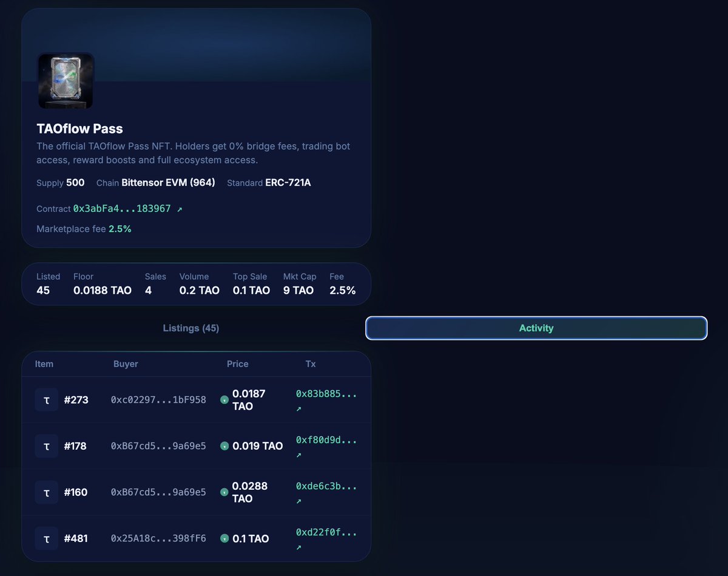This screenshot has height=576, width=728.
Task: Click the tau icon for item #160
Action: pyautogui.click(x=47, y=492)
